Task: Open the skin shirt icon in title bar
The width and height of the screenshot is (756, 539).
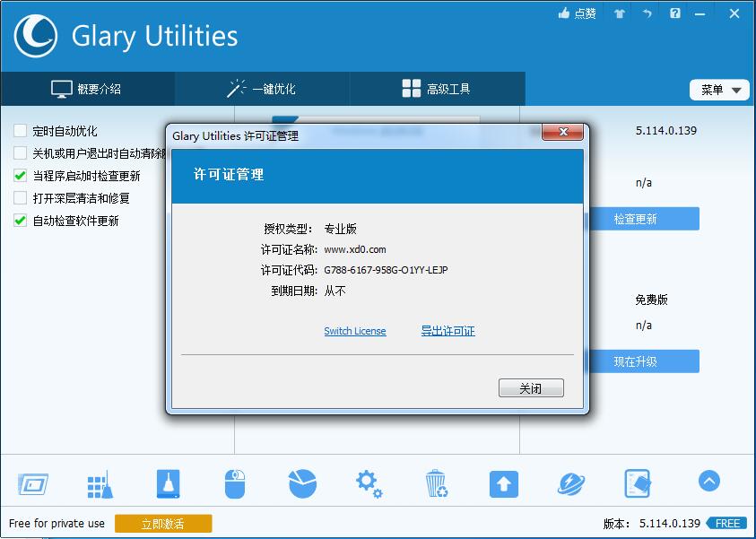Action: [x=620, y=13]
